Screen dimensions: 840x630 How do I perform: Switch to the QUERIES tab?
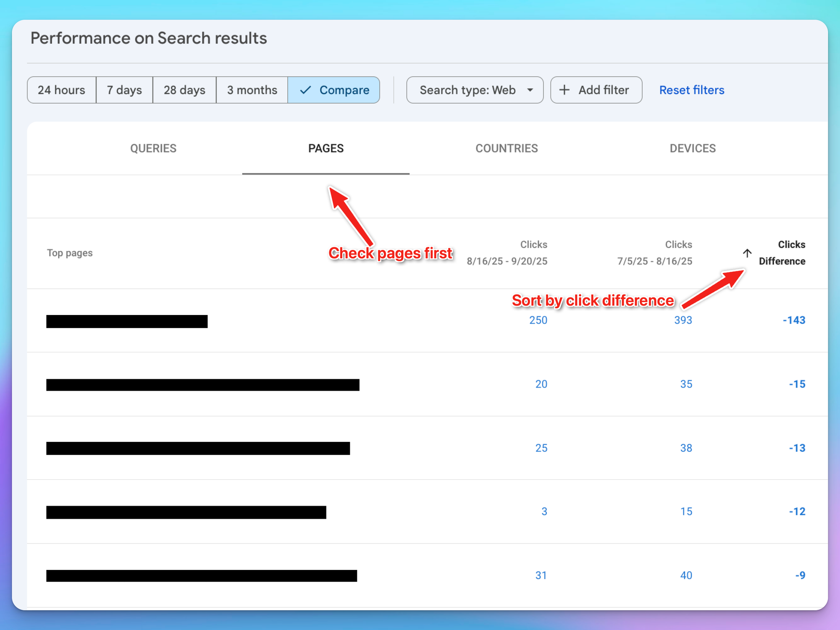153,148
